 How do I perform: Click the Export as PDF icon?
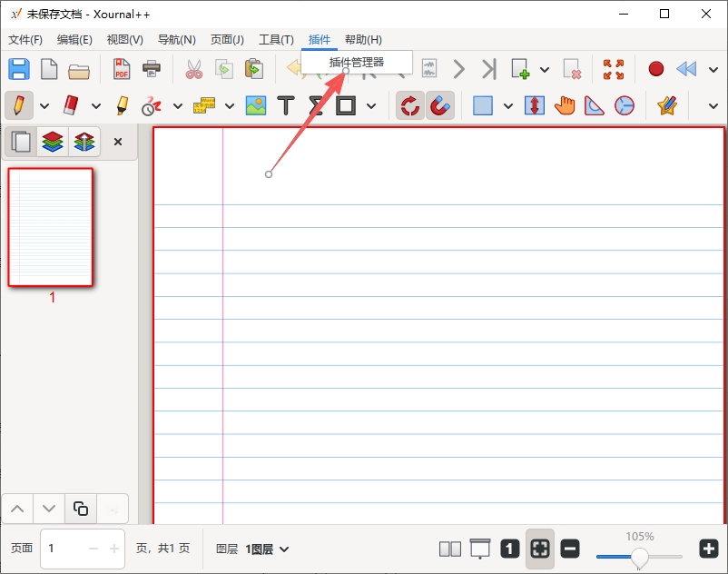pos(122,69)
